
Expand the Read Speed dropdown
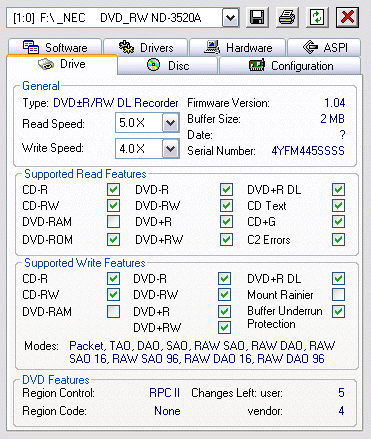tap(171, 123)
